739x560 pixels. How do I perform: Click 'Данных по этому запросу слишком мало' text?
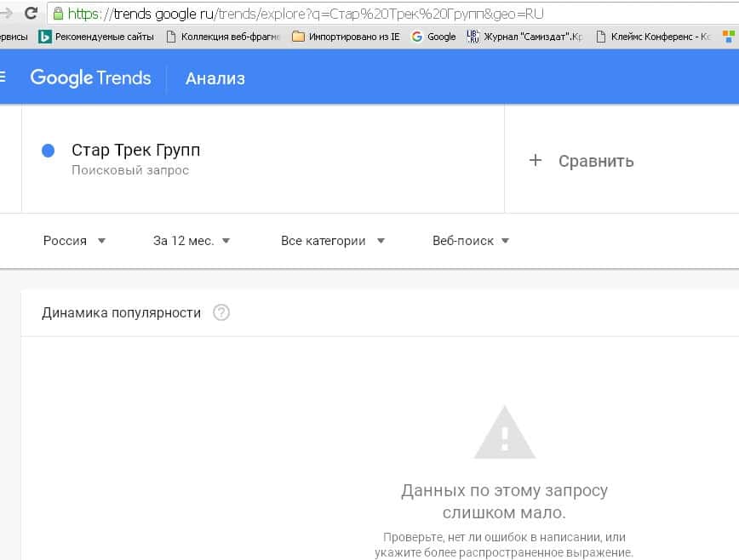(x=504, y=501)
